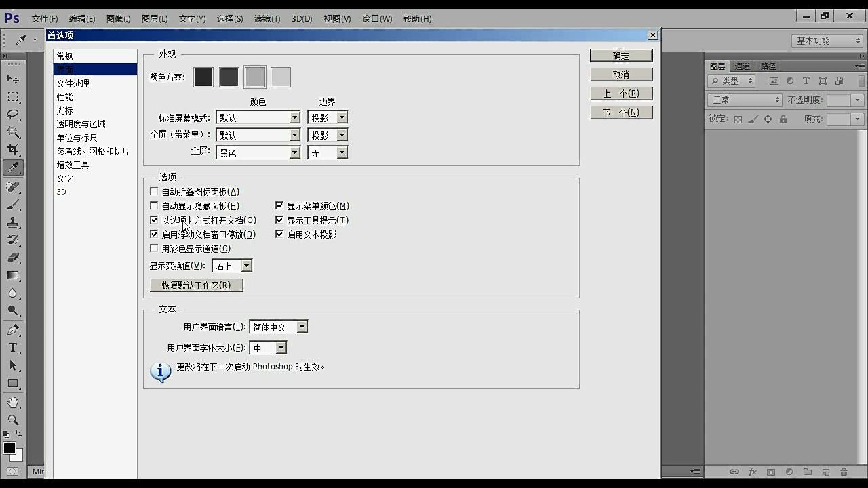Uncheck 启用浮动文档窗口停放 option
Screen dimensions: 868x488
click(x=154, y=235)
